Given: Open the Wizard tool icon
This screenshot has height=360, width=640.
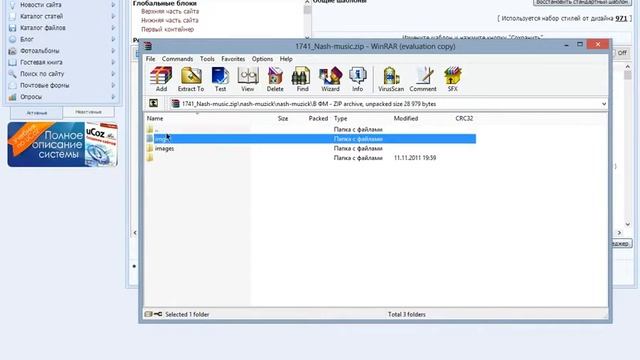Looking at the screenshot, I should tap(330, 79).
